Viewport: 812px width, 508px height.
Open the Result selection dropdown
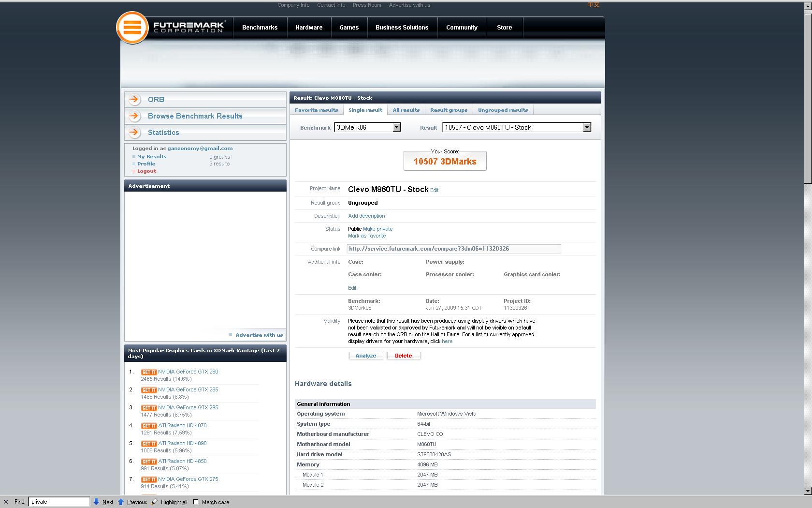click(x=517, y=127)
